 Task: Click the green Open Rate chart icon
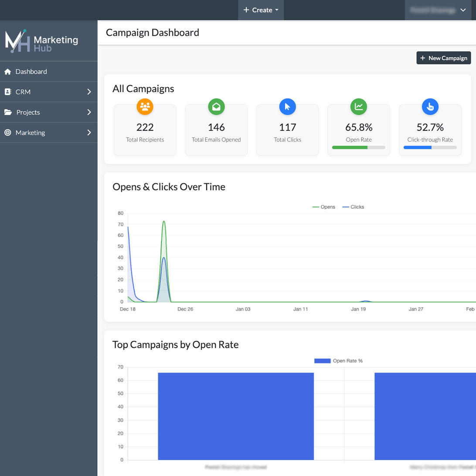(x=359, y=106)
